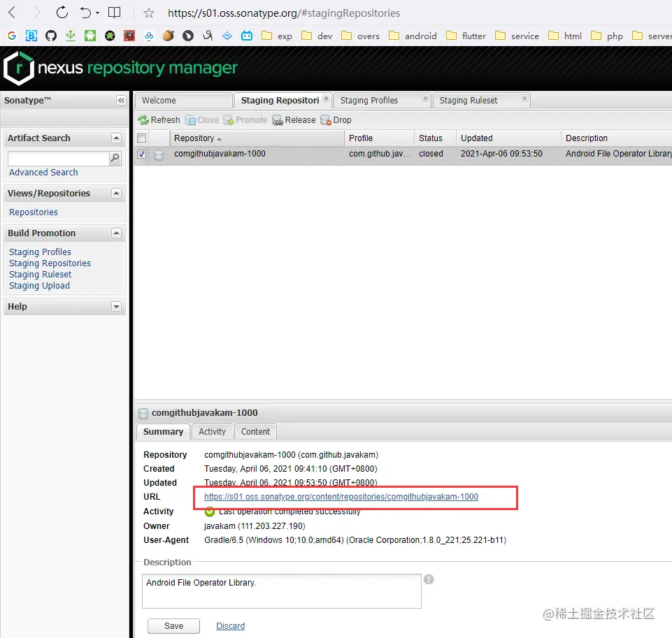Screen dimensions: 672x638
Task: Bookmark this page with the star icon
Action: click(x=149, y=13)
